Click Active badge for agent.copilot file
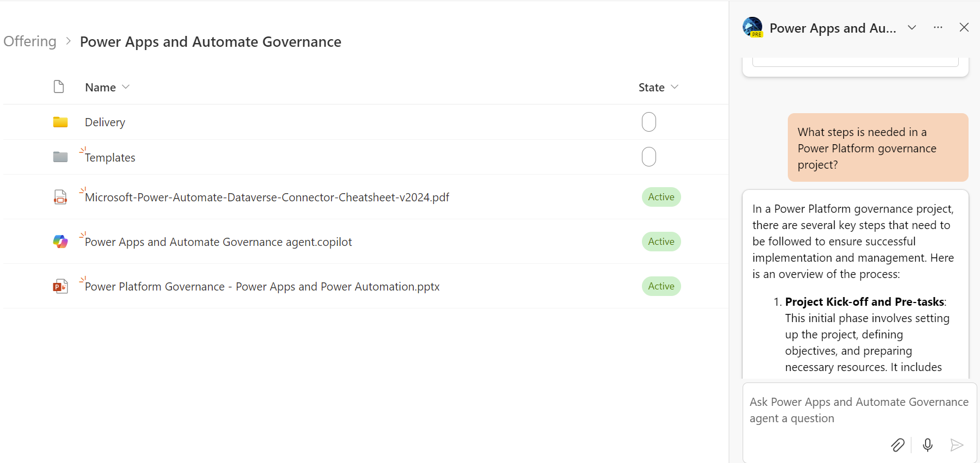This screenshot has height=463, width=980. click(661, 242)
